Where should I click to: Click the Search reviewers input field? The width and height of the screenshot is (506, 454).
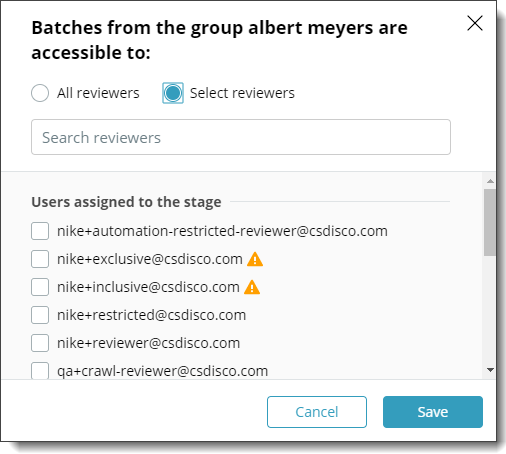241,137
